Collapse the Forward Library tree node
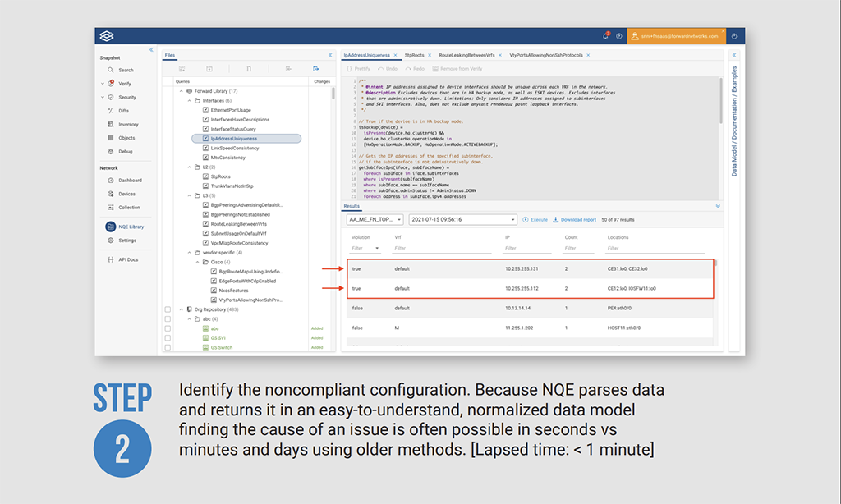This screenshot has height=504, width=841. (x=182, y=92)
